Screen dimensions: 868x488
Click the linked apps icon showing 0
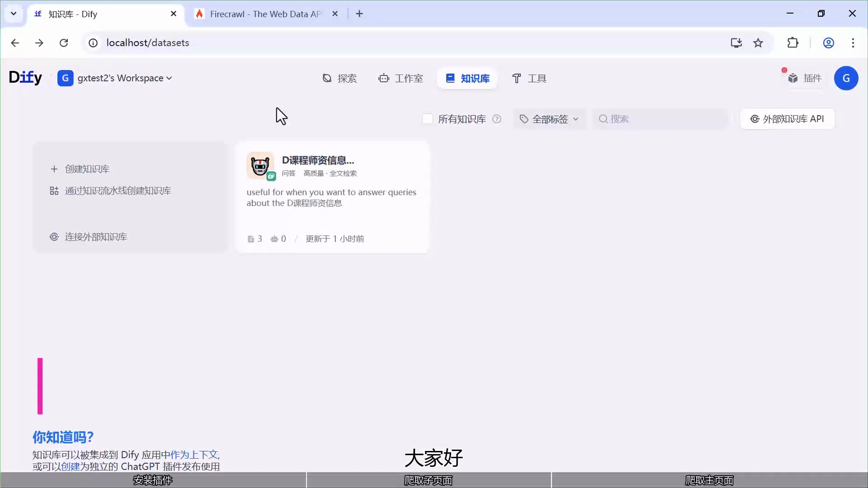tap(274, 239)
